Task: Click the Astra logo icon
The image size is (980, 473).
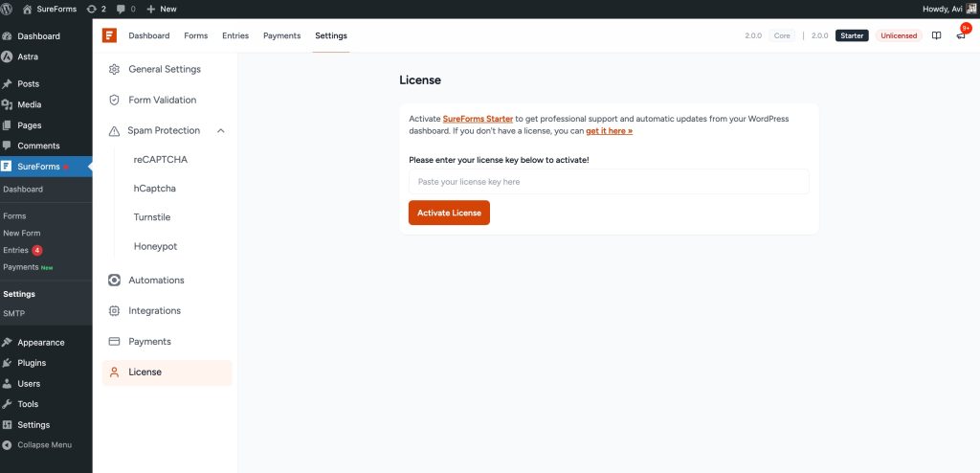Action: pyautogui.click(x=7, y=56)
